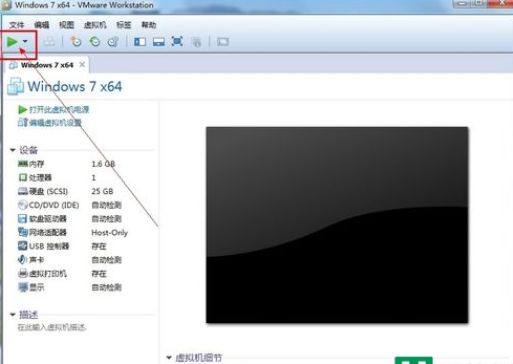Collapse the 设备 section

(x=13, y=150)
